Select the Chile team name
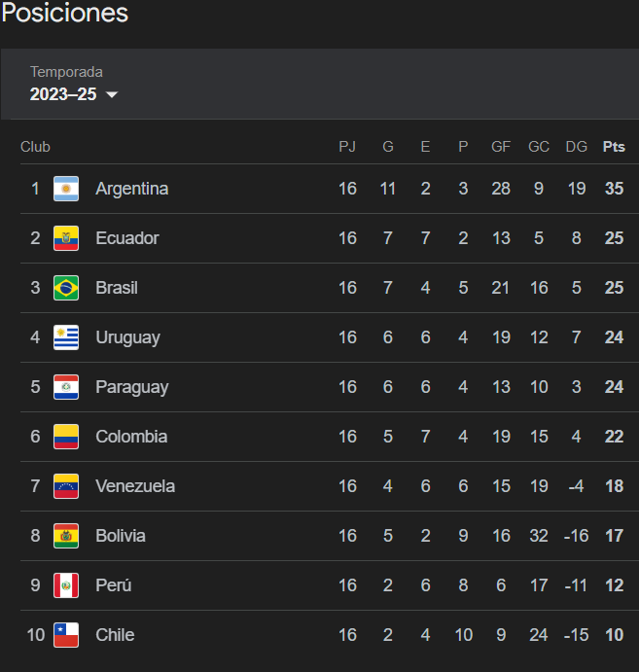The height and width of the screenshot is (672, 639). pyautogui.click(x=115, y=635)
